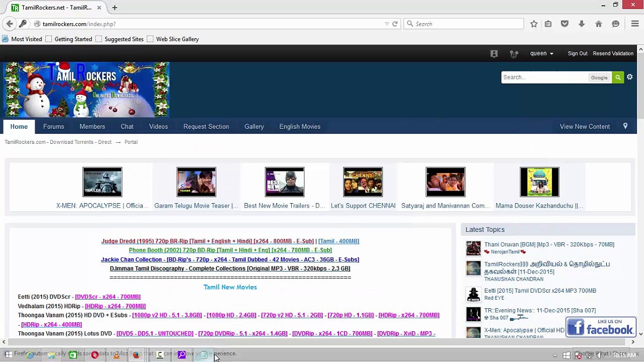Open the chat bubble icon in Firefox toolbar
Image resolution: width=644 pixels, height=362 pixels.
click(615, 24)
